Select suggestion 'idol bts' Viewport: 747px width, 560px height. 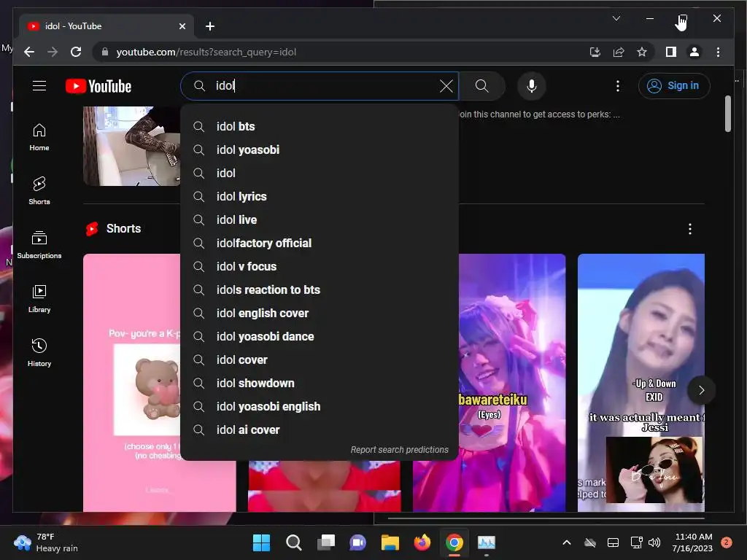click(x=320, y=127)
